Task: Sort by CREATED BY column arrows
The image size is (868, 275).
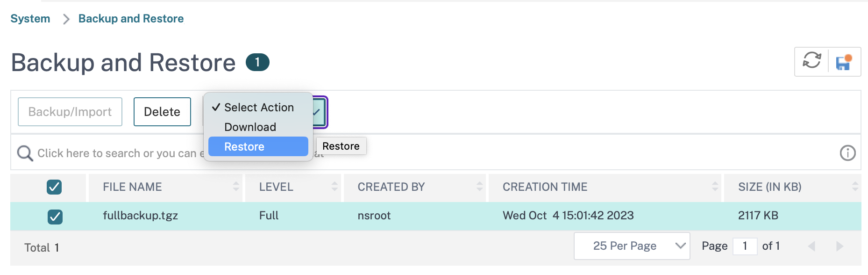Action: [480, 187]
